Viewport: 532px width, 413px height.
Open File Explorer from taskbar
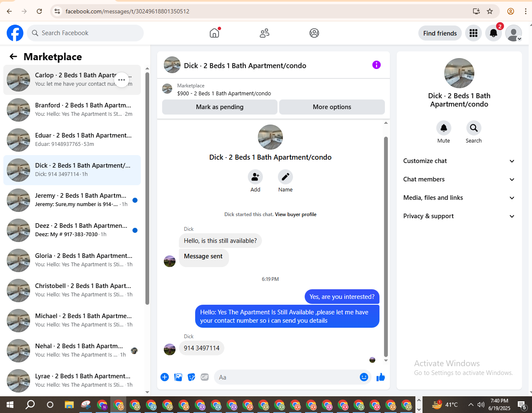pos(69,405)
